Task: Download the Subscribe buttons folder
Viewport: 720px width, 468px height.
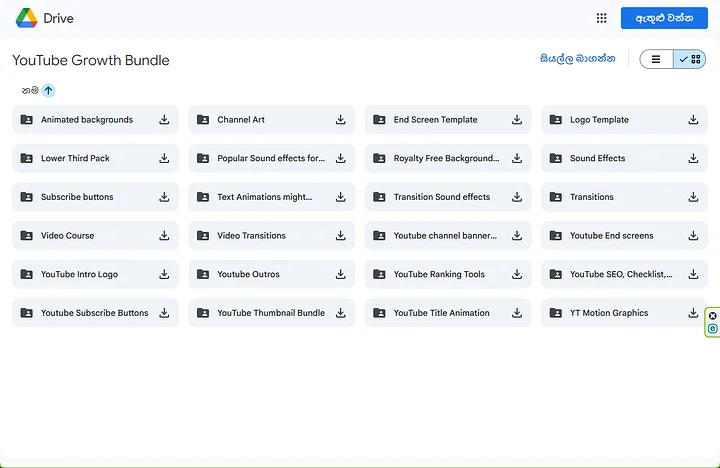Action: coord(164,197)
